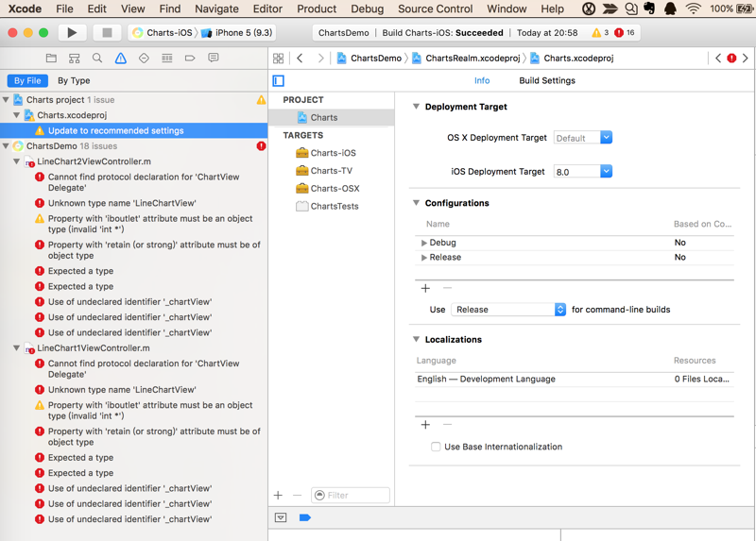Screen dimensions: 756x541
Task: Open the File menu
Action: pos(64,8)
